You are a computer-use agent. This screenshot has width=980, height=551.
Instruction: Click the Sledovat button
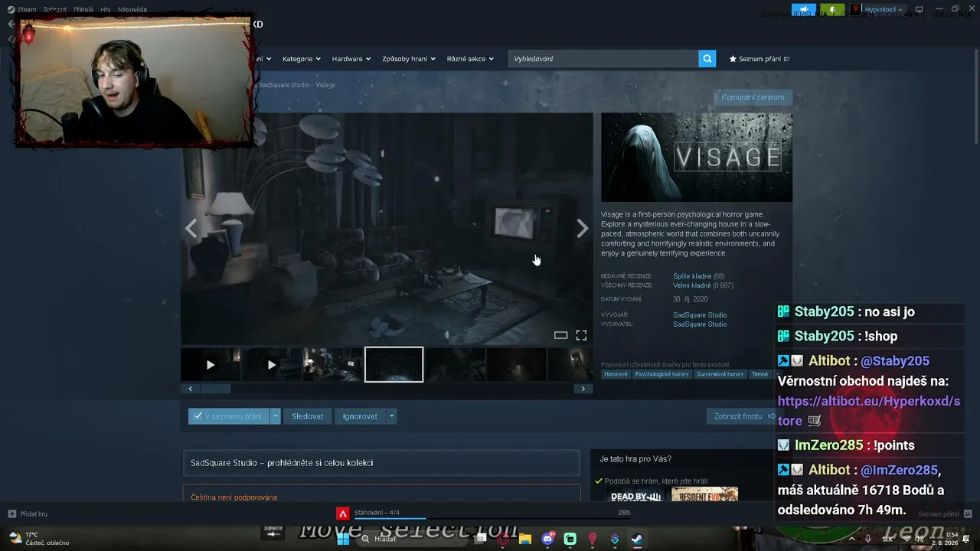coord(307,416)
